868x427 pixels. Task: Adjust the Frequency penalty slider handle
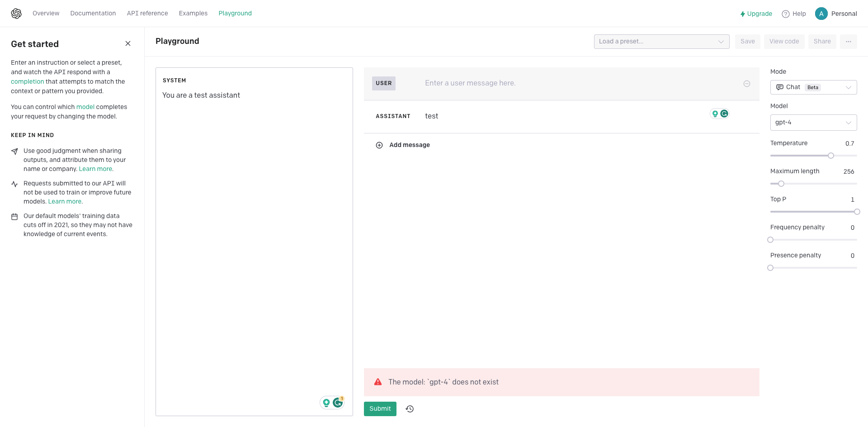(770, 240)
